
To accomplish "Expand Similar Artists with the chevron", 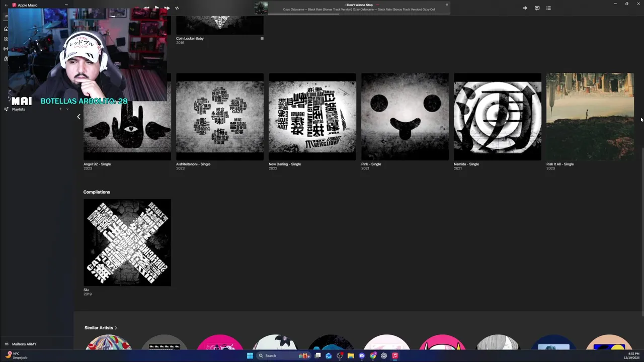I will coord(116,328).
